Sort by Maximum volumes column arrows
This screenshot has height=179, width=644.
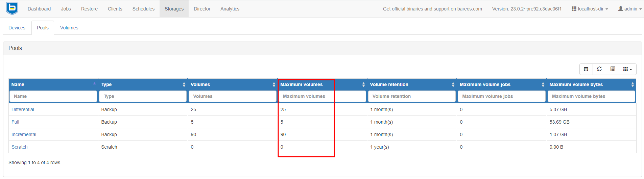pos(363,85)
